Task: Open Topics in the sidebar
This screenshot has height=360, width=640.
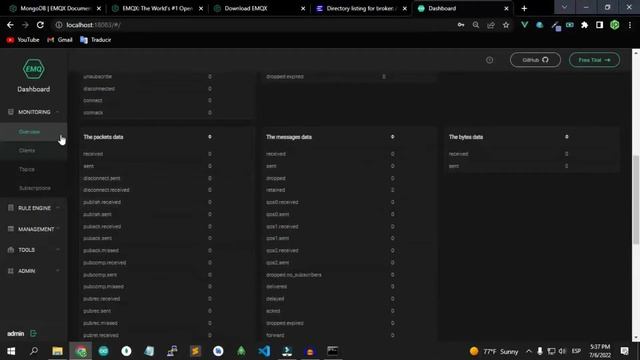Action: (27, 169)
